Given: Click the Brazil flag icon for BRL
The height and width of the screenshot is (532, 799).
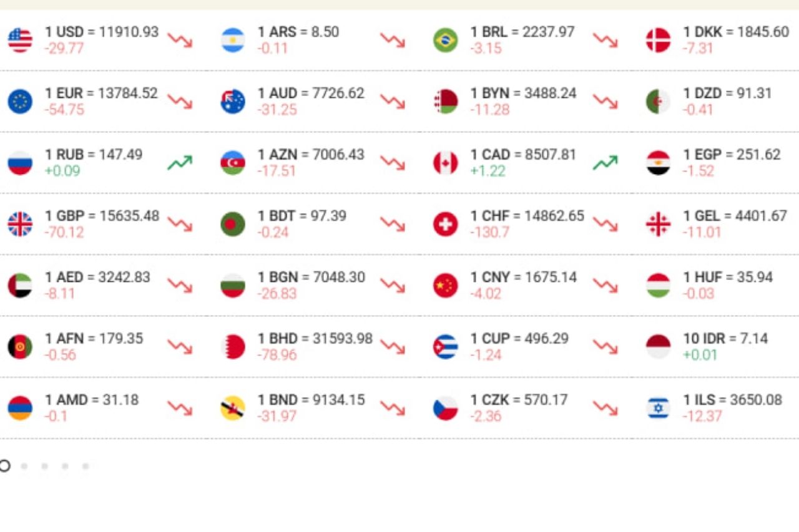Looking at the screenshot, I should pos(445,40).
